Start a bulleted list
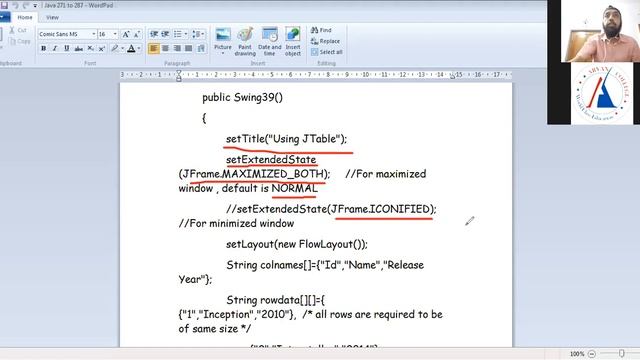 tap(178, 34)
